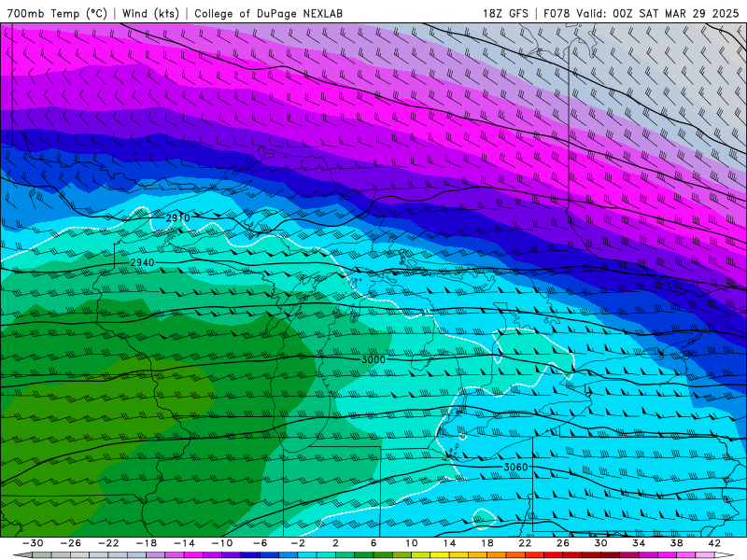Click the 'Wind (kts)' header label
Screen dimensions: 747x560
pos(150,13)
